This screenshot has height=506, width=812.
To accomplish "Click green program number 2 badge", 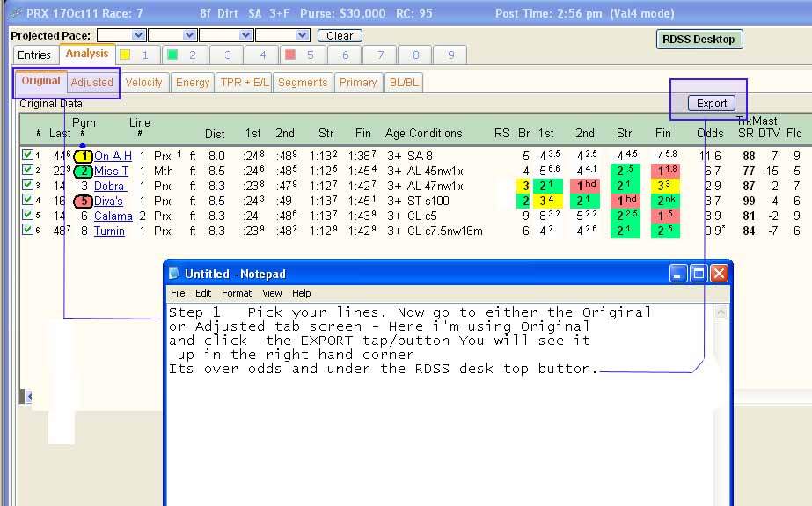I will point(83,171).
